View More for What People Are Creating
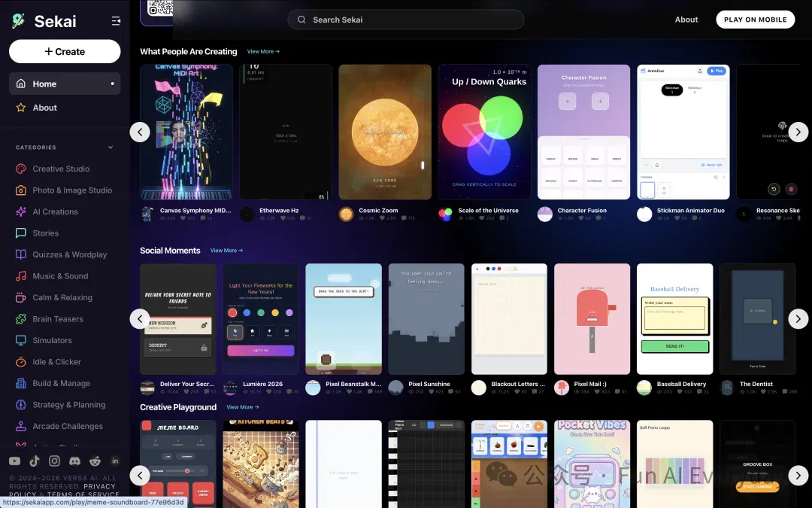Screen dimensions: 812x508 [x=263, y=51]
